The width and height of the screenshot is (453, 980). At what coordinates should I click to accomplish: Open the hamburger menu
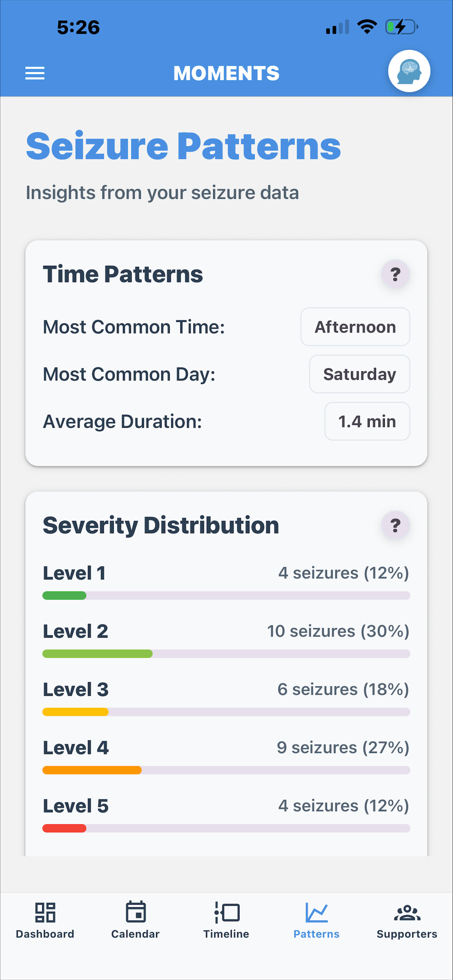[35, 73]
